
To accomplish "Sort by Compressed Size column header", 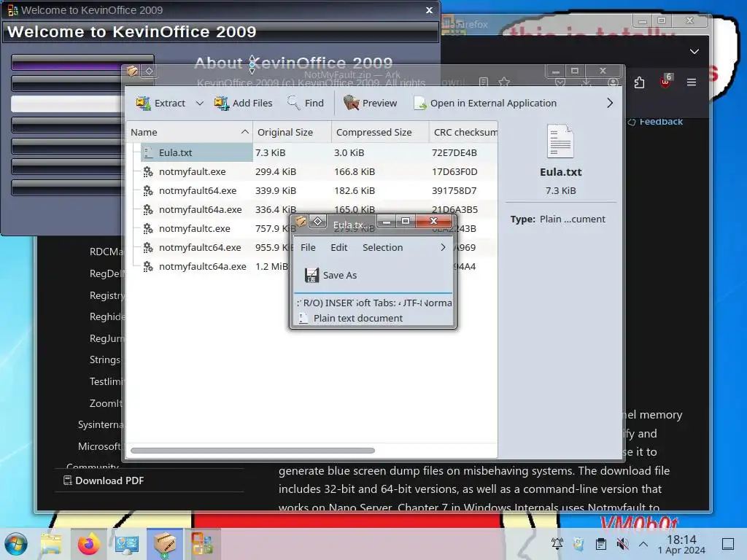I will (x=380, y=133).
